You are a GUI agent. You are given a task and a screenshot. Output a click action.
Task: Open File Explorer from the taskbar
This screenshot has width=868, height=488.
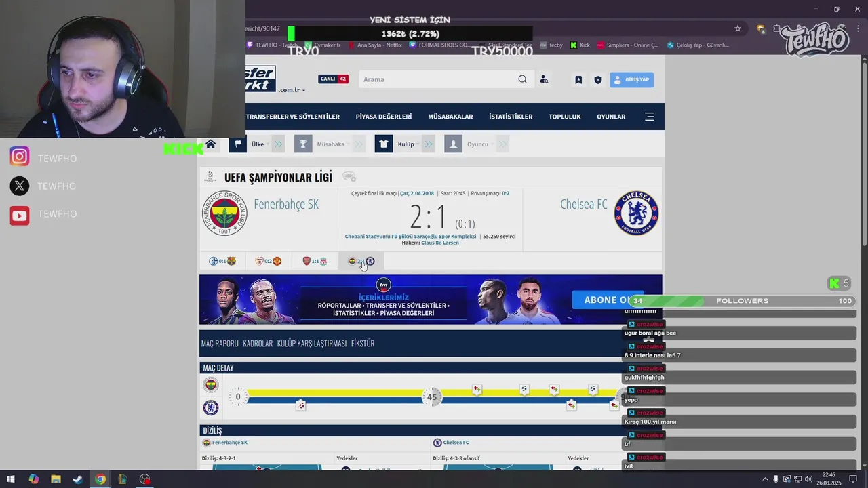56,479
